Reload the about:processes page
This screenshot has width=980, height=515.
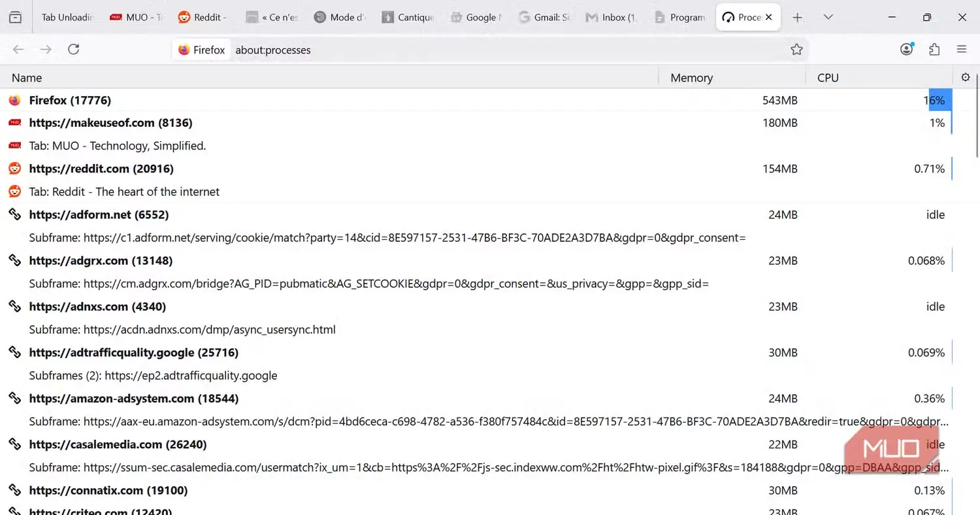(74, 50)
